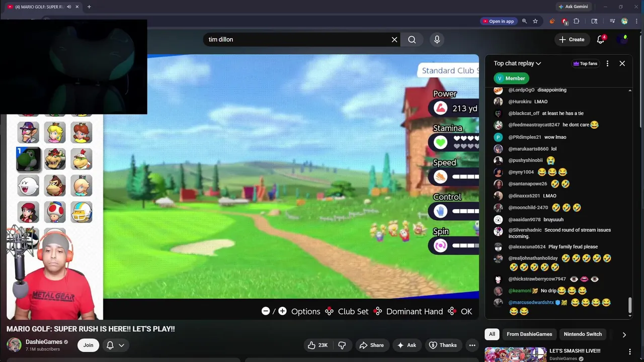644x362 pixels.
Task: Open options for LET'S SMASH video
Action: pos(629,351)
